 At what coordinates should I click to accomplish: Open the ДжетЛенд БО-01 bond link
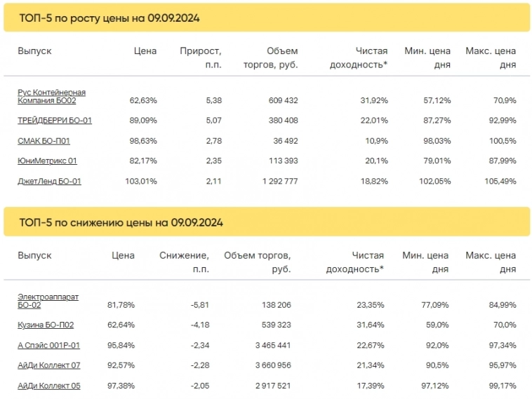50,182
